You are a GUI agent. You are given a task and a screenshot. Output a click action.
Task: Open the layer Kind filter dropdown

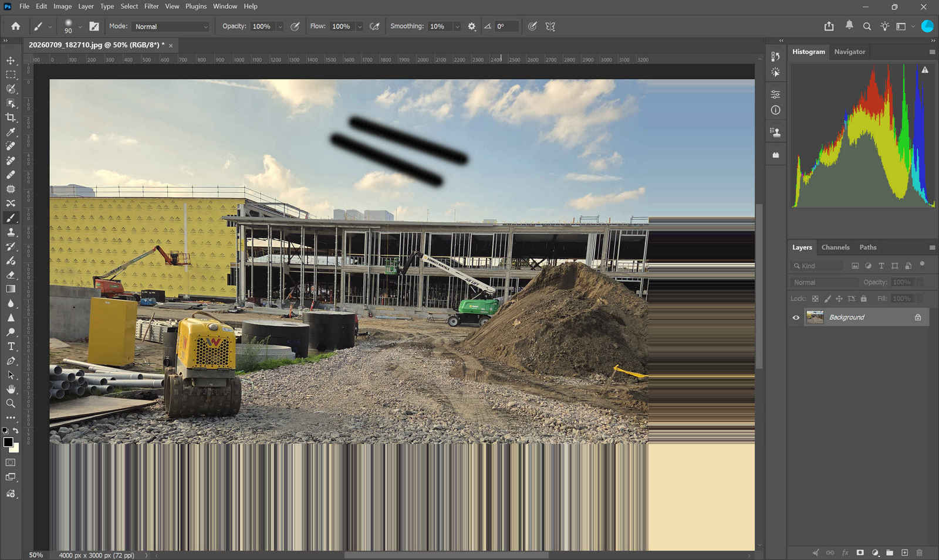(x=817, y=266)
